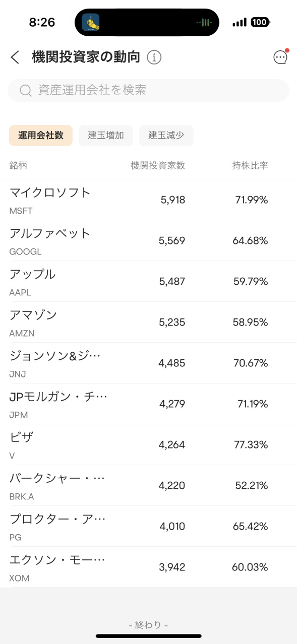This screenshot has width=297, height=644.
Task: Tap the app icon in Dynamic Island
Action: pos(91,22)
